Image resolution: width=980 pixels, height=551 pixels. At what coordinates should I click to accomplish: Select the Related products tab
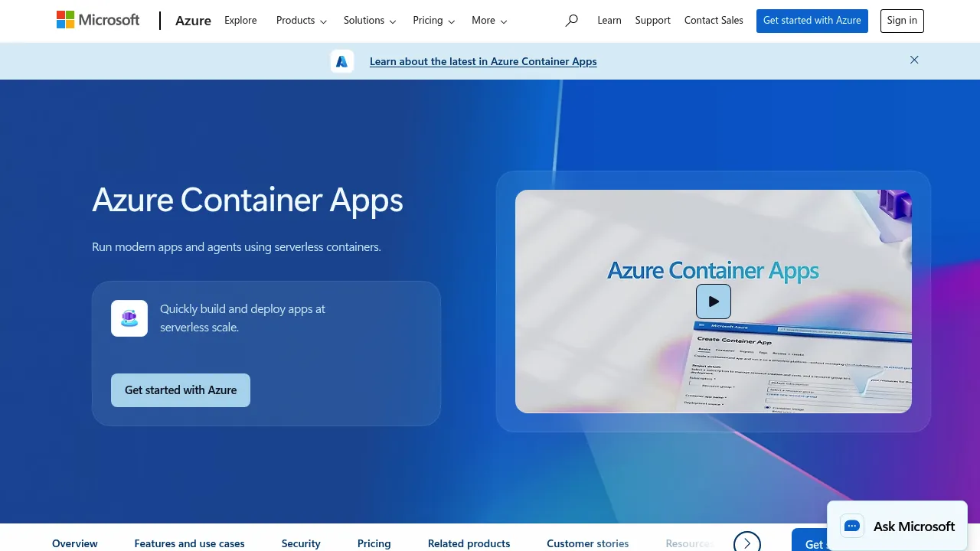click(469, 543)
